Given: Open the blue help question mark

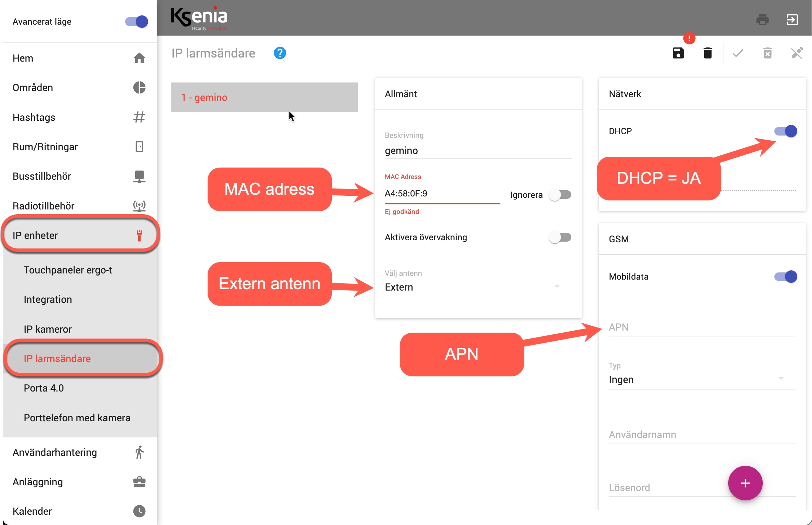Looking at the screenshot, I should coord(280,53).
